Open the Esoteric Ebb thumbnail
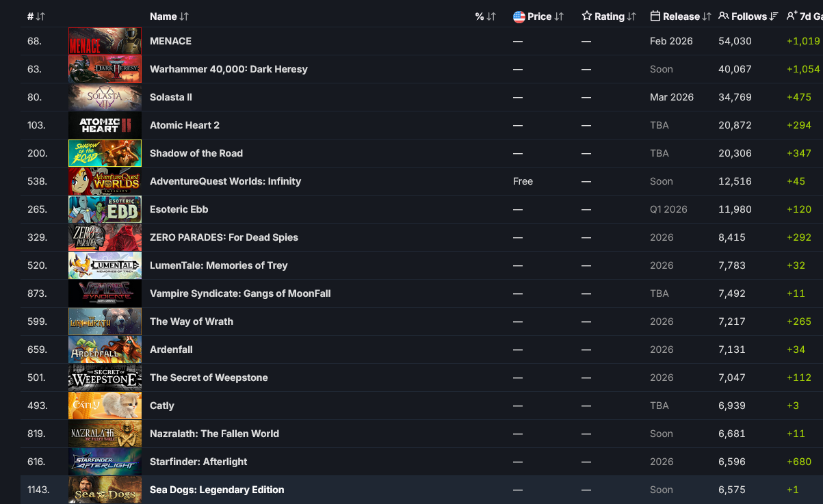 (105, 209)
